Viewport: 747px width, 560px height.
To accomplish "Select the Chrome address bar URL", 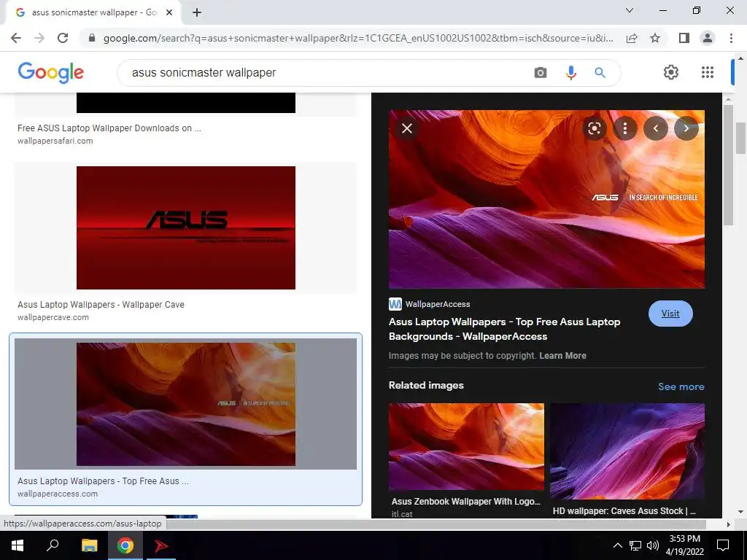I will [358, 38].
